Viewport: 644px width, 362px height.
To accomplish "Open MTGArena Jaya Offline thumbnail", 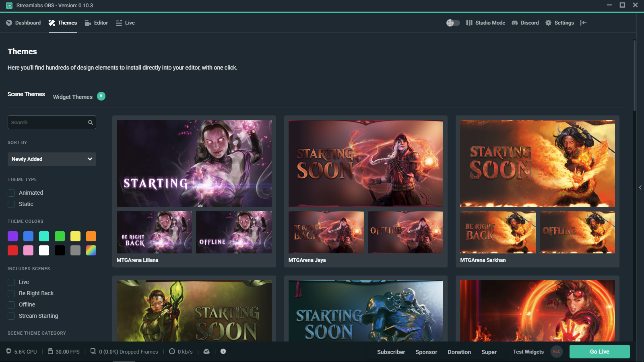I will (405, 232).
